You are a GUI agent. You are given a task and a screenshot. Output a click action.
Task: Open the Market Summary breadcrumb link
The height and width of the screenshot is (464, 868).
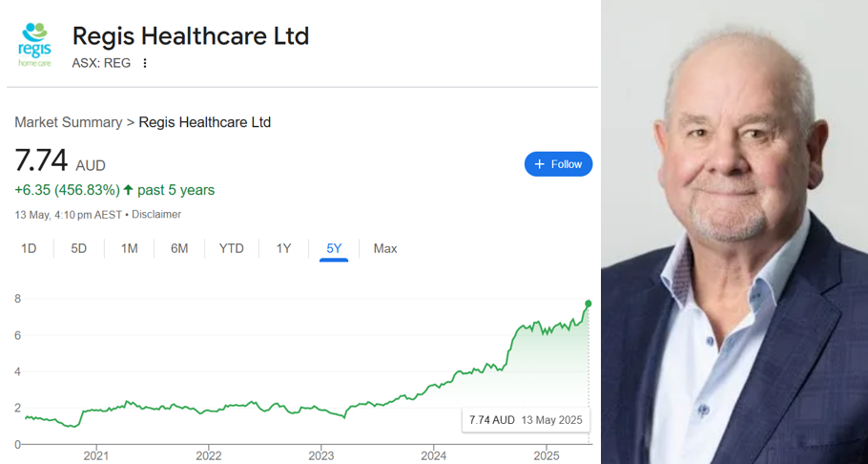tap(68, 122)
